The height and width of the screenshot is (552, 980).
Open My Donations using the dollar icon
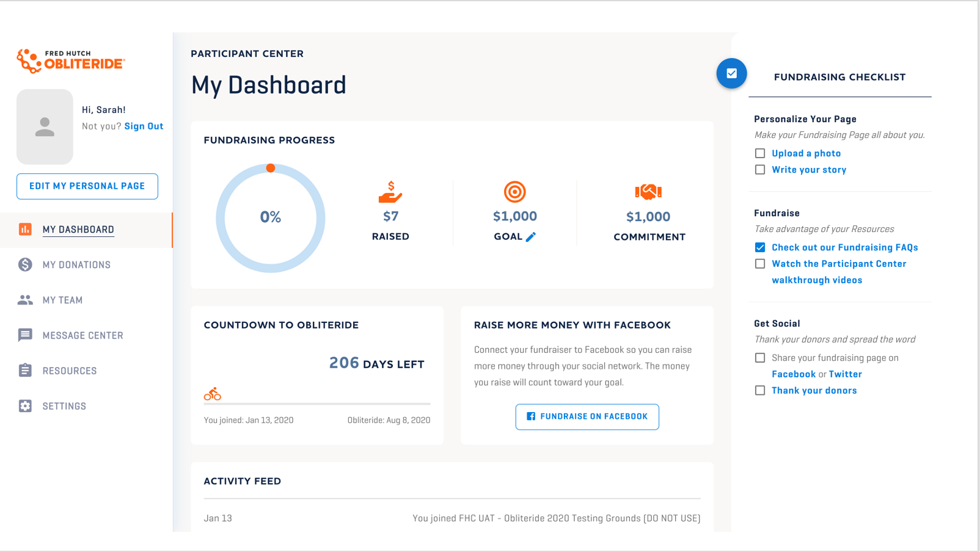tap(24, 264)
